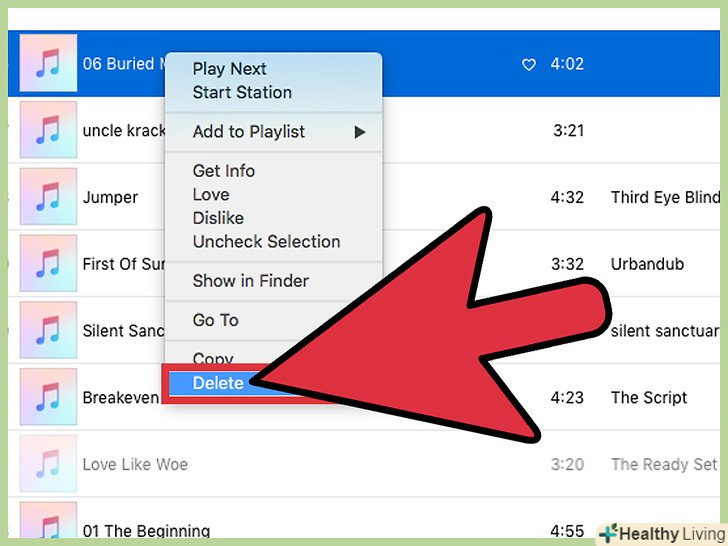Image resolution: width=728 pixels, height=546 pixels.
Task: Click the 4:55 duration value
Action: [567, 531]
